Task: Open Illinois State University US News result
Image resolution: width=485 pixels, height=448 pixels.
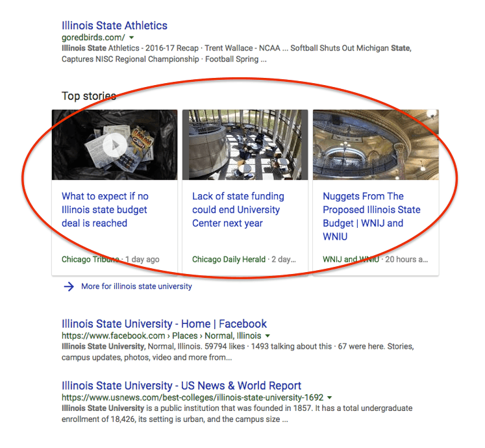Action: point(181,386)
